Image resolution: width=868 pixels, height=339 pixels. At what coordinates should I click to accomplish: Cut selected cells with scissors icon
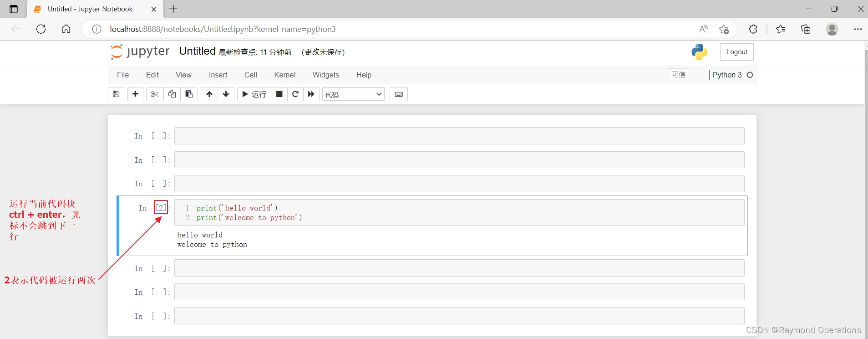155,94
